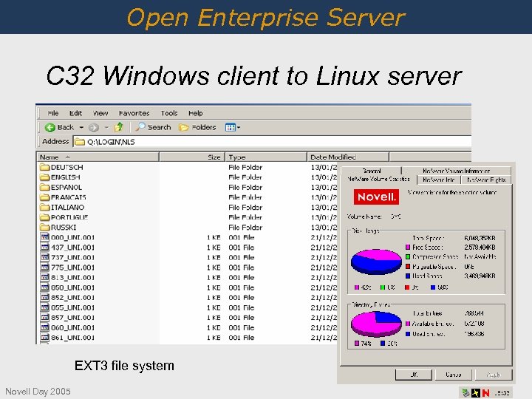The height and width of the screenshot is (399, 532).
Task: Click the Directory Entries pie chart
Action: tap(376, 324)
